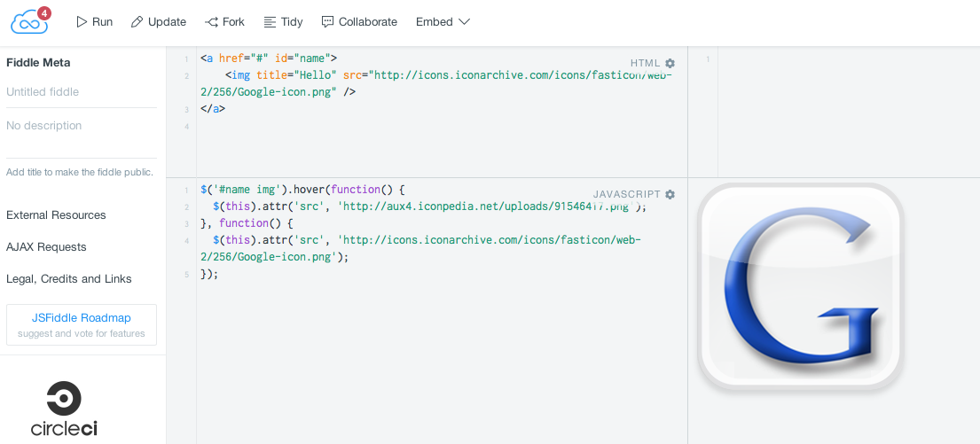Open the red notification badge showing 4
The height and width of the screenshot is (444, 980).
coord(43,13)
